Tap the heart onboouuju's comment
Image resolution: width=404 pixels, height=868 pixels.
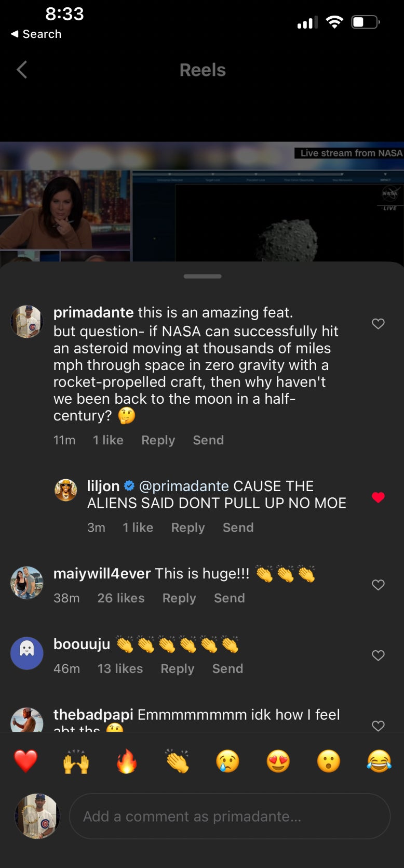(378, 655)
